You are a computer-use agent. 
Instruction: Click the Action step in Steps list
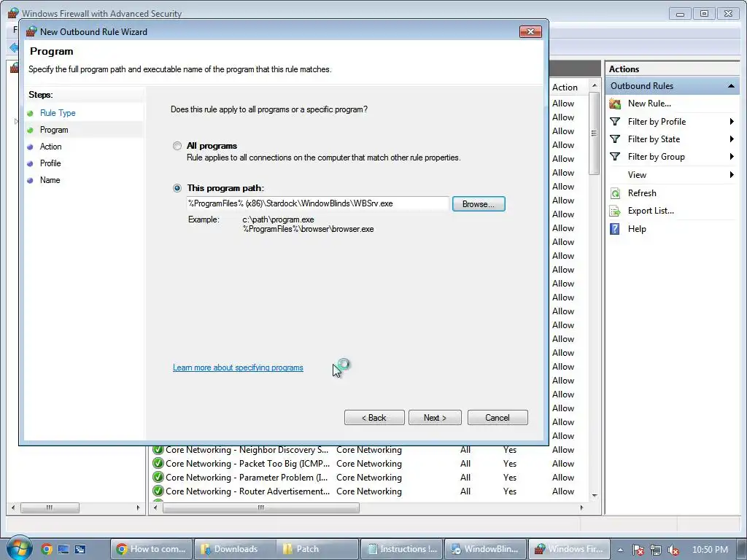point(50,146)
